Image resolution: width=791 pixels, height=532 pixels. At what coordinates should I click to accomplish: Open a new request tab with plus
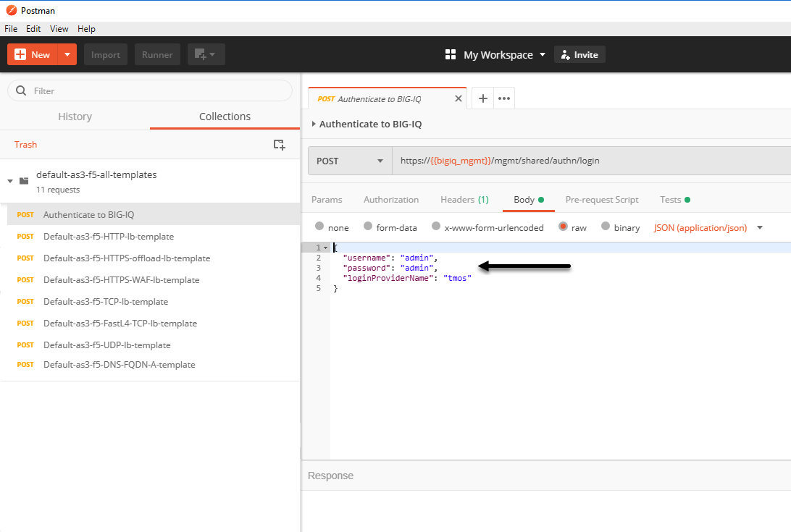click(x=482, y=98)
